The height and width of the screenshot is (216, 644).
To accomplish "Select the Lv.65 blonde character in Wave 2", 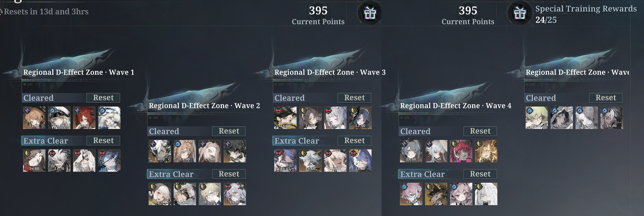I will [x=210, y=194].
